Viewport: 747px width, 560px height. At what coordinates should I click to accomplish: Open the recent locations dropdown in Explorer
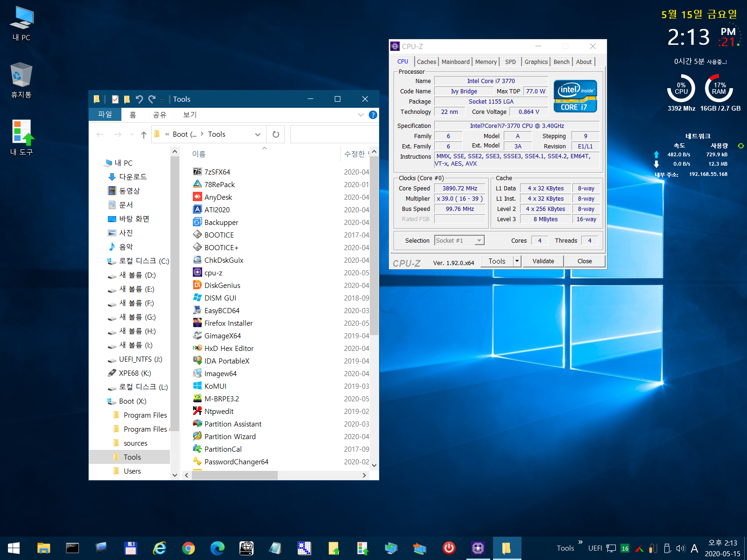[132, 134]
